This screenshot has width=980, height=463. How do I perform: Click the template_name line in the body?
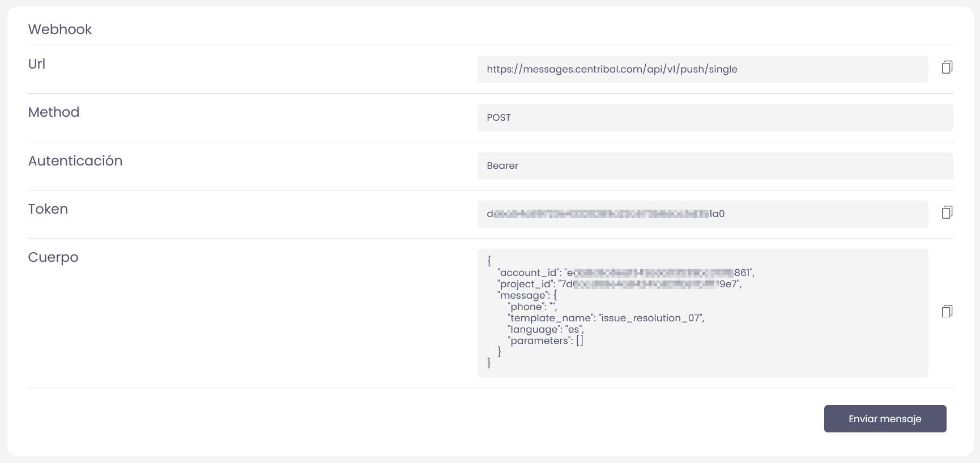606,318
